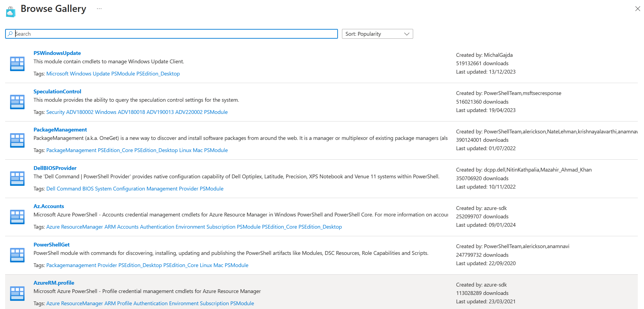644x309 pixels.
Task: Open the Az.Accounts module link
Action: click(49, 206)
